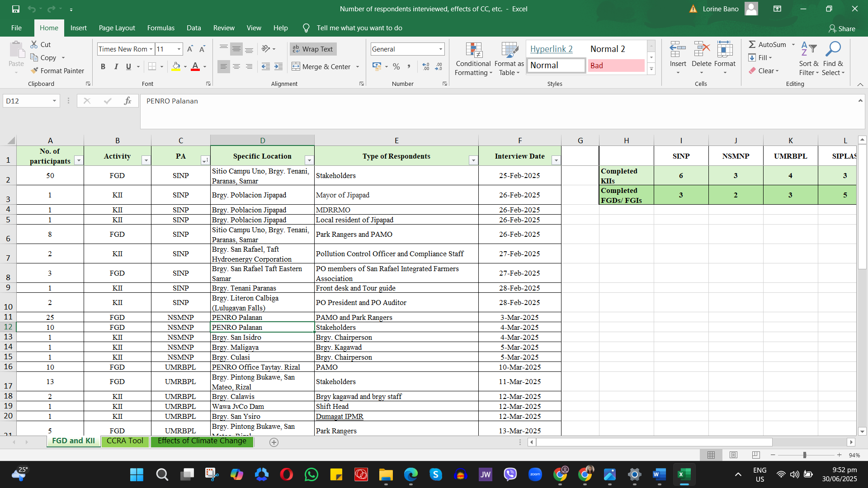The height and width of the screenshot is (488, 868).
Task: Open filter dropdown for Interview Date
Action: [556, 160]
